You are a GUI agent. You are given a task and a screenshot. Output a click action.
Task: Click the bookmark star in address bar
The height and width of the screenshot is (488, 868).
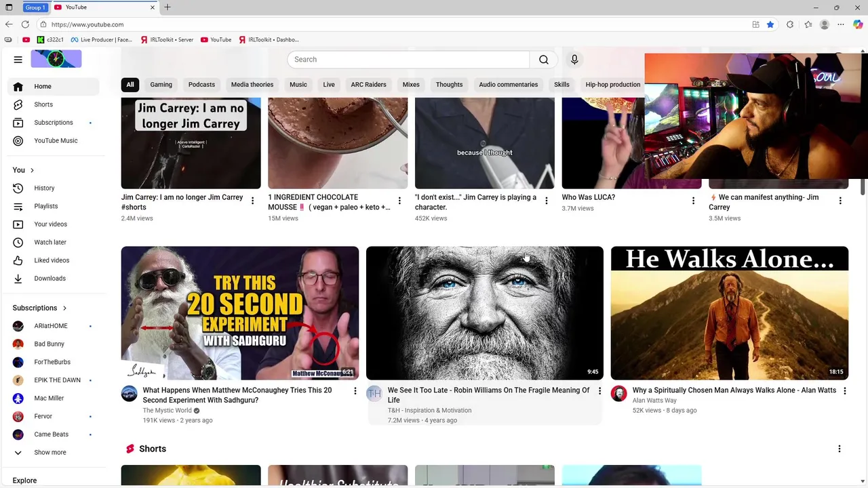pos(770,24)
